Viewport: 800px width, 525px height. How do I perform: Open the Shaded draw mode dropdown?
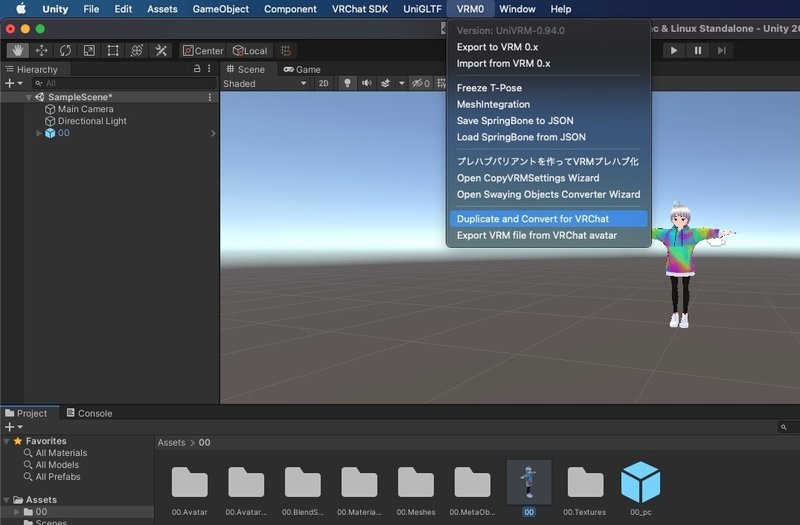click(x=265, y=83)
